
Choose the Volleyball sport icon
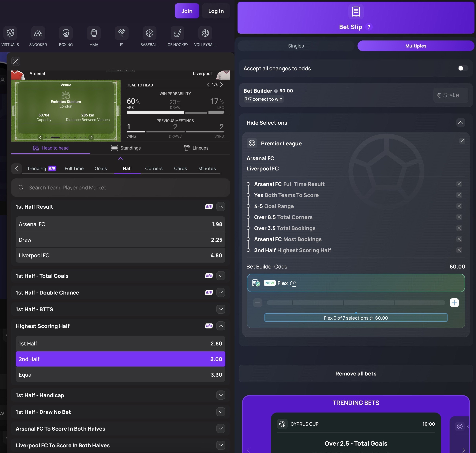(205, 33)
